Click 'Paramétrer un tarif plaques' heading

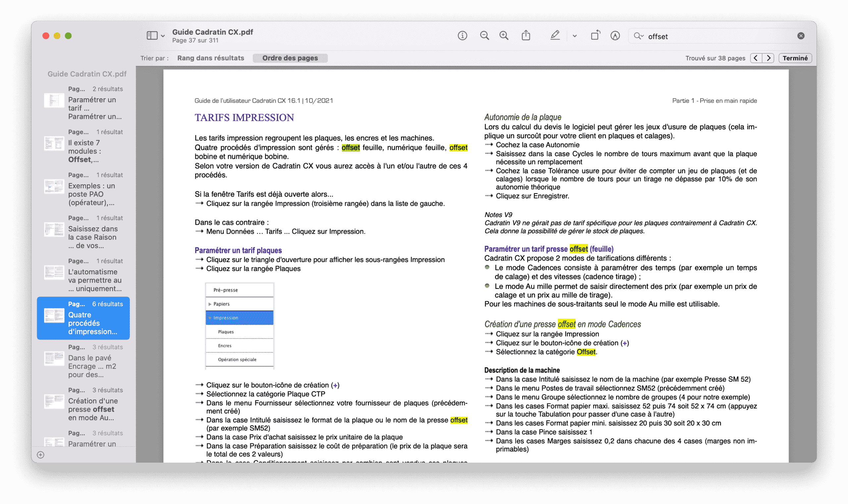[x=238, y=250]
